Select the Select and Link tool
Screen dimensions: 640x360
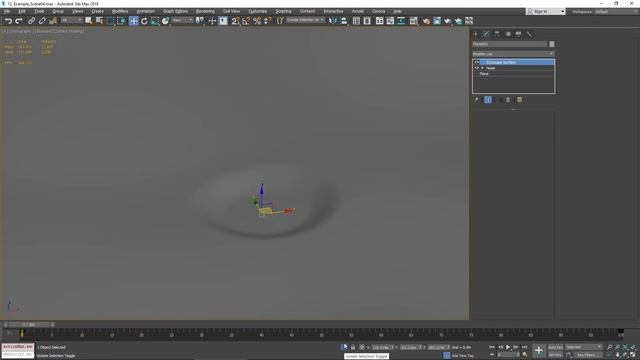click(31, 21)
